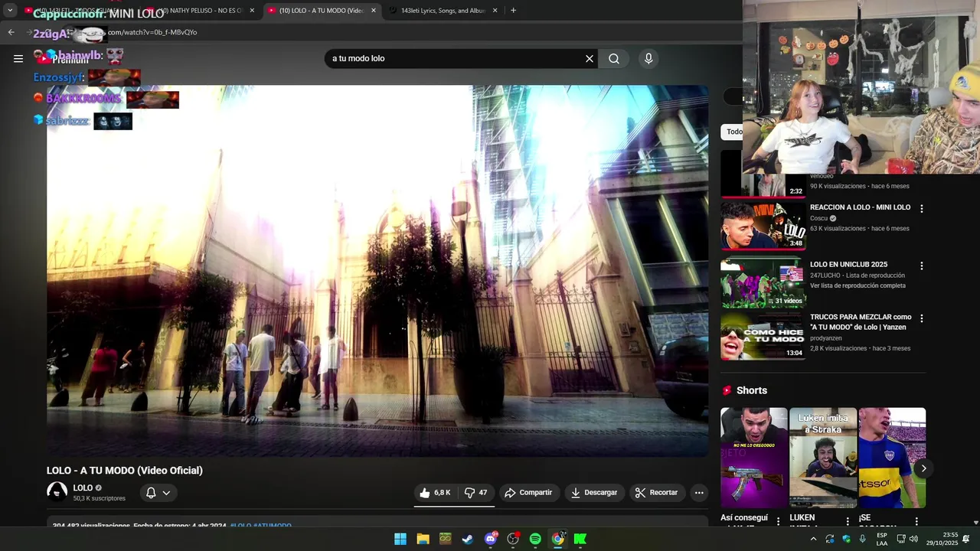Open the notifications bell in the tray
980x551 pixels.
[966, 539]
